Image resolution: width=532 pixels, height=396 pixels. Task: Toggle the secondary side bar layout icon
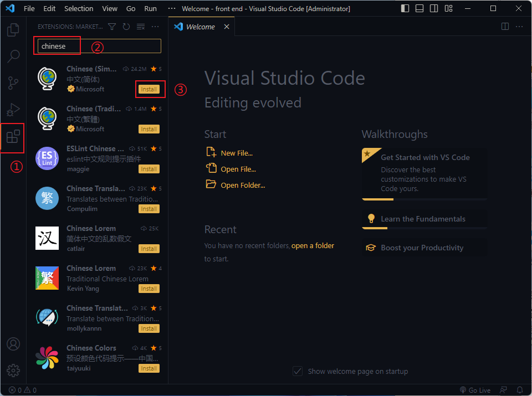point(434,8)
